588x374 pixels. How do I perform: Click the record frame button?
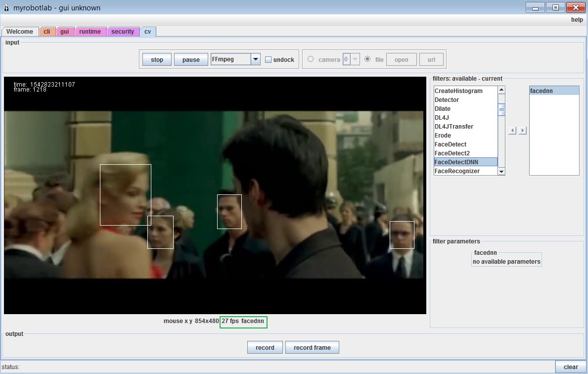312,347
